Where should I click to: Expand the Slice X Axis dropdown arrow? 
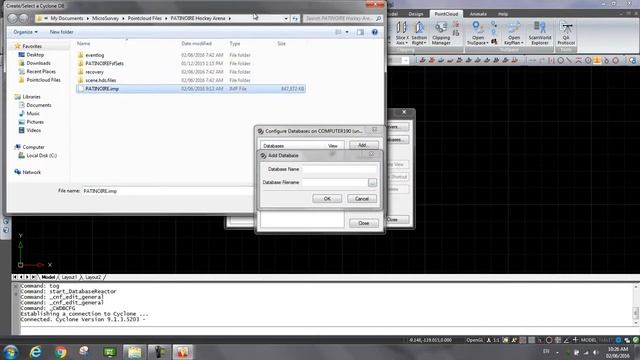coord(407,43)
